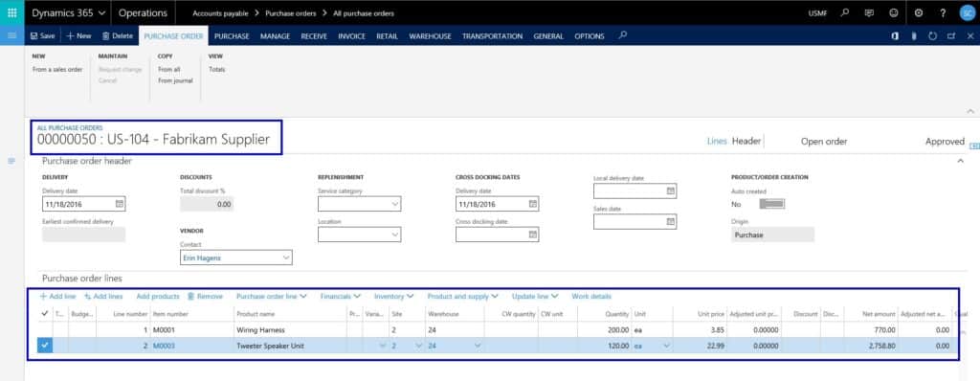980x381 pixels.
Task: Collapse the ribbon with the chevron
Action: (970, 111)
